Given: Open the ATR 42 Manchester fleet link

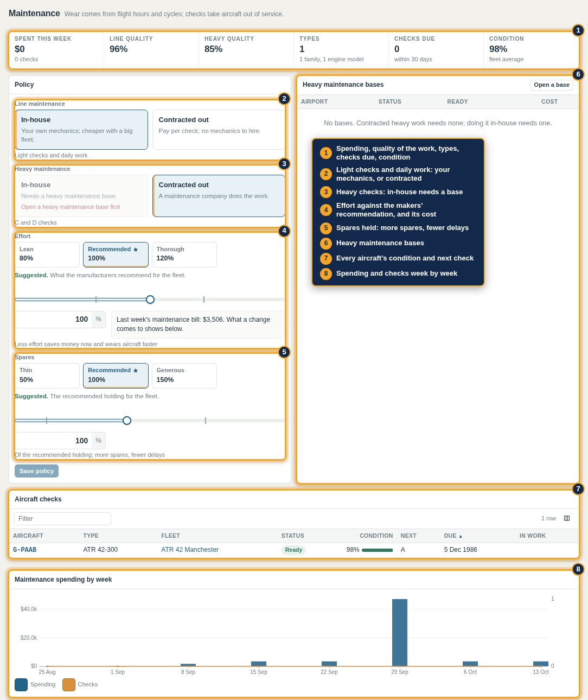Looking at the screenshot, I should 190,550.
